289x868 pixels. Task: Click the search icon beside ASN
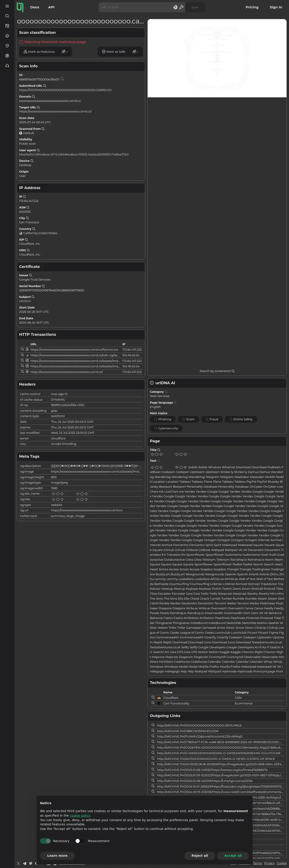coord(28,207)
